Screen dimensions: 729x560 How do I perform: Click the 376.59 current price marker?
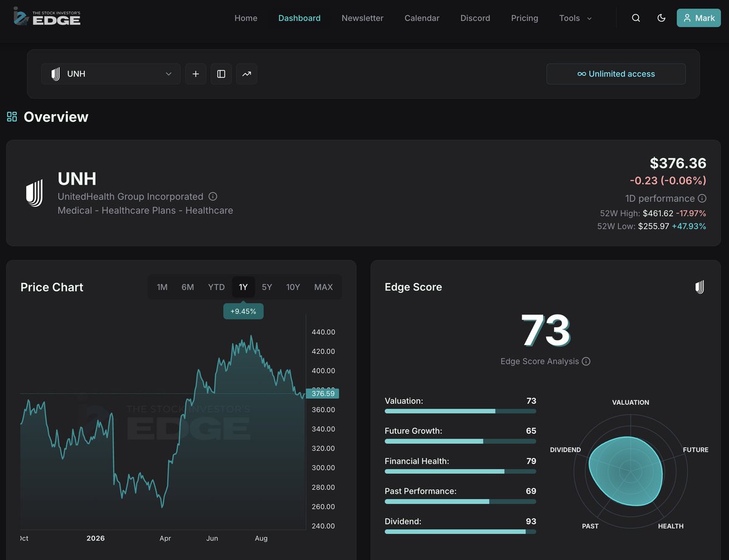323,394
